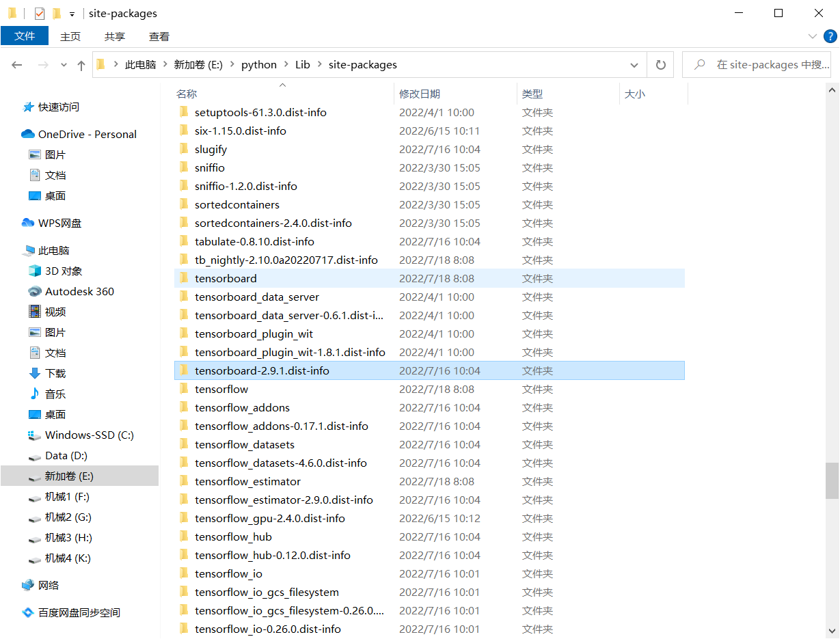The image size is (840, 639).
Task: Switch to the 共享 ribbon tab
Action: (115, 36)
